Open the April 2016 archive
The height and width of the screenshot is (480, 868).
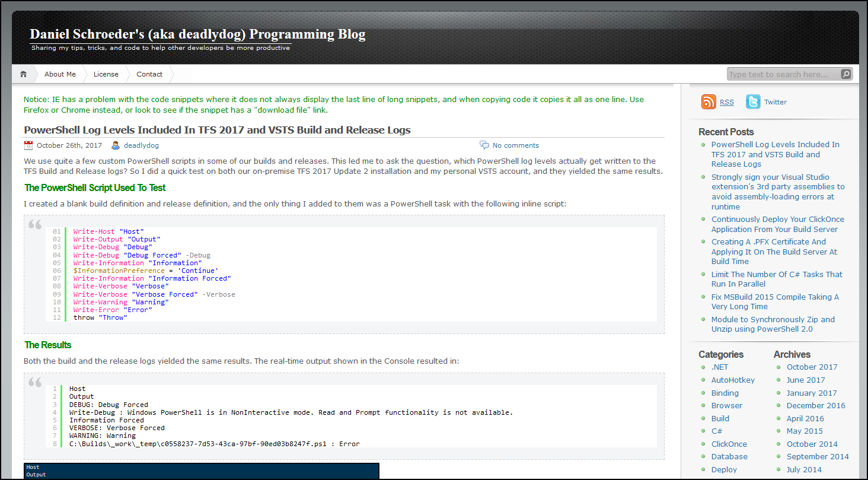tap(805, 419)
